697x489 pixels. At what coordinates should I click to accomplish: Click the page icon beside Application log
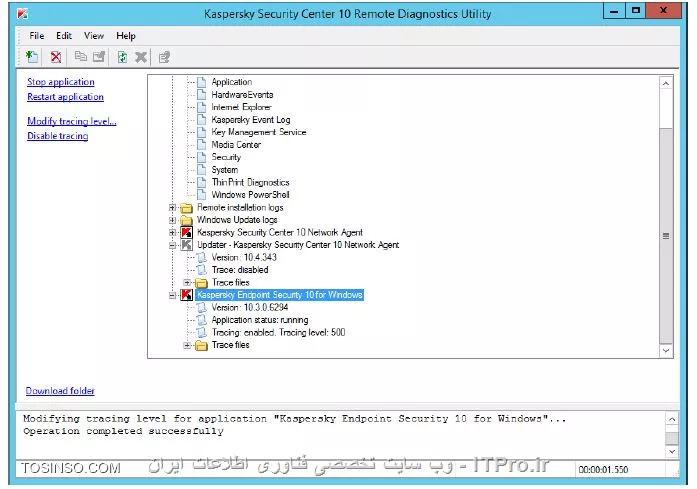click(x=202, y=82)
